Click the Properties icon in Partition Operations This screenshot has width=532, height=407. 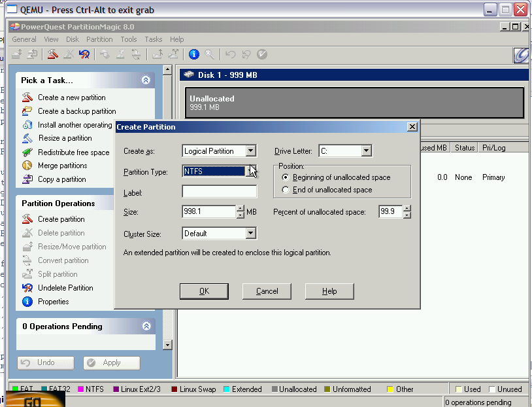27,302
